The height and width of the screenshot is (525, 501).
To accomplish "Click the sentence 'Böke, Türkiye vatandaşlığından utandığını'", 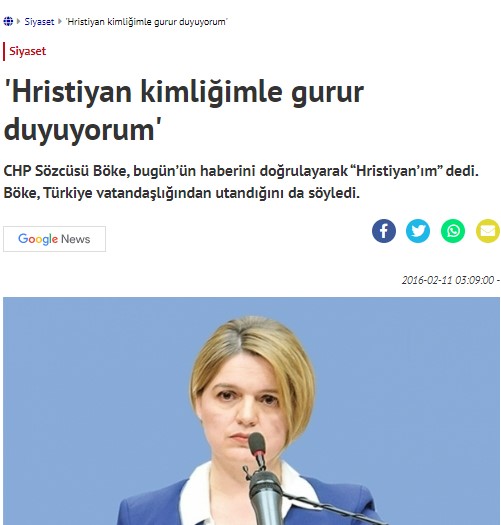I will [x=182, y=193].
